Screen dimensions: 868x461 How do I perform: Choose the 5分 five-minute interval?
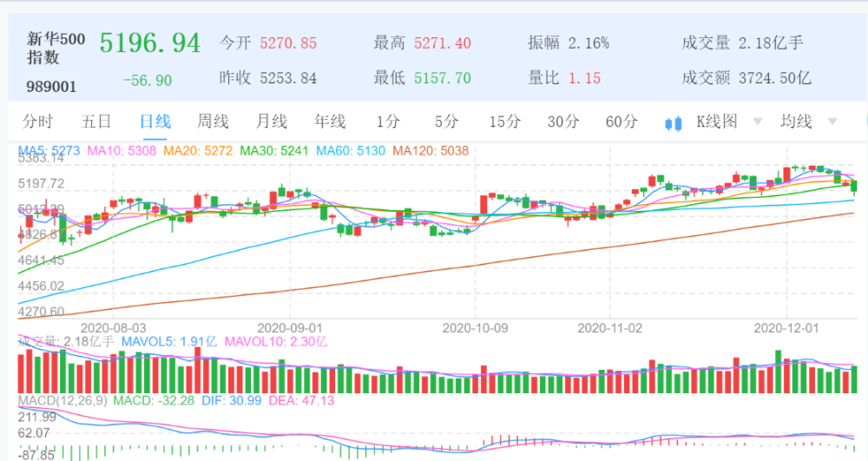pyautogui.click(x=446, y=122)
